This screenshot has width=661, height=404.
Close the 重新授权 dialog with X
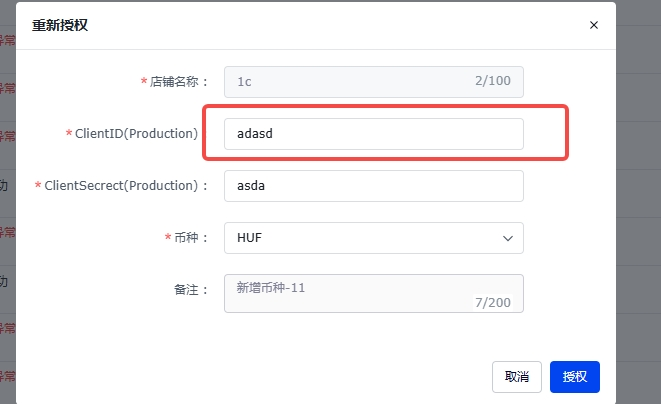click(x=594, y=25)
